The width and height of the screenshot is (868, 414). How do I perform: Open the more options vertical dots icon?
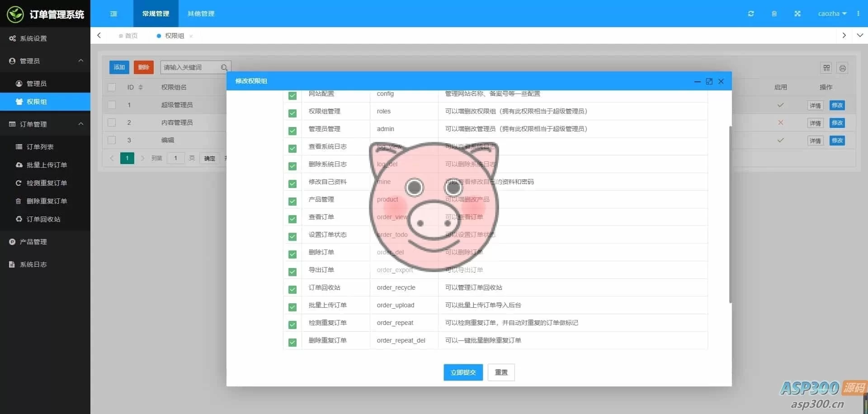858,14
